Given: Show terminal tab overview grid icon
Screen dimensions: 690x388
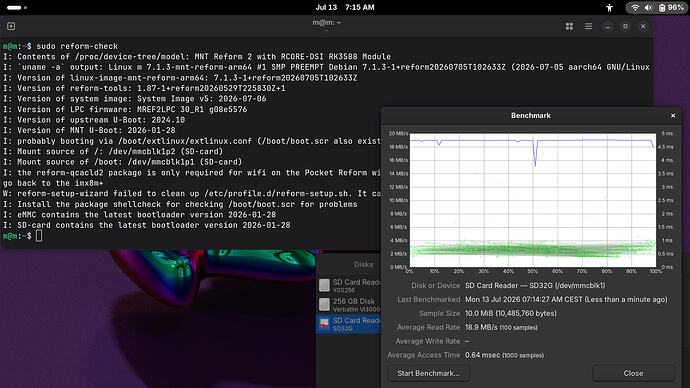Looking at the screenshot, I should (569, 26).
